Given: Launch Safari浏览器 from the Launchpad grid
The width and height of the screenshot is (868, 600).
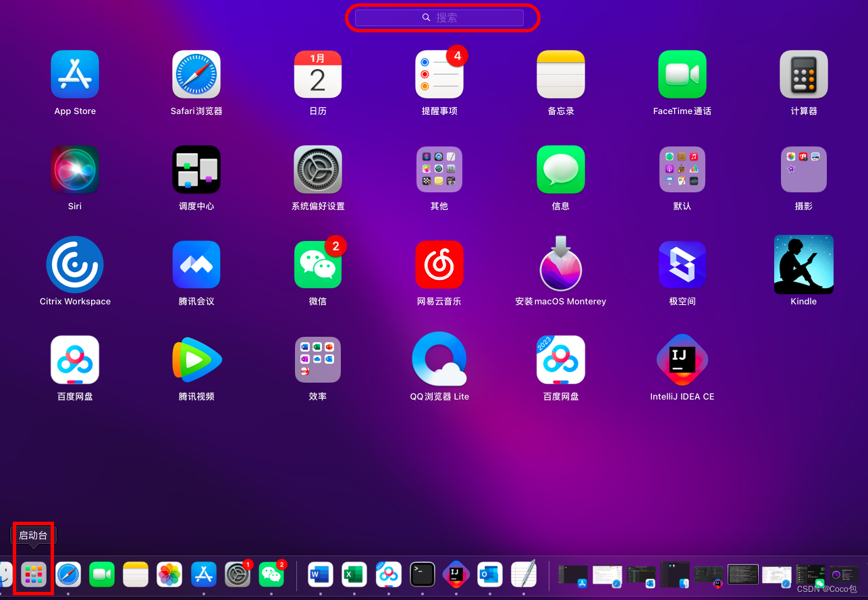Looking at the screenshot, I should [x=196, y=74].
